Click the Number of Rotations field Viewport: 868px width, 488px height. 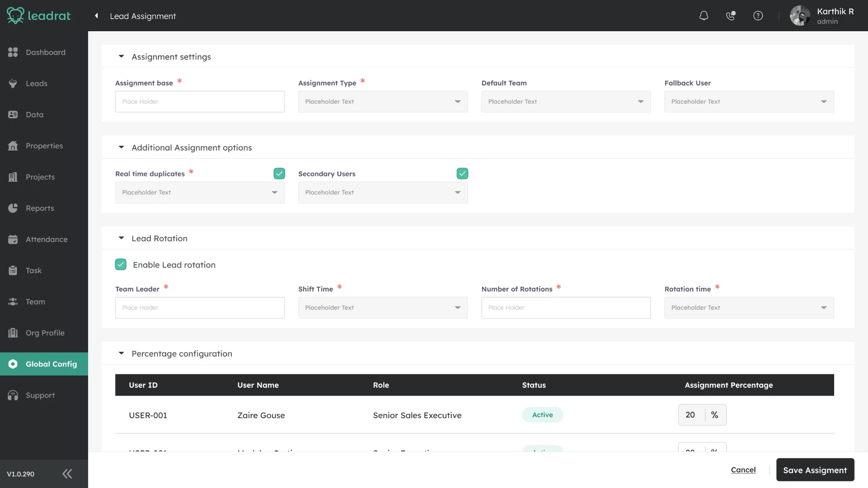[566, 308]
